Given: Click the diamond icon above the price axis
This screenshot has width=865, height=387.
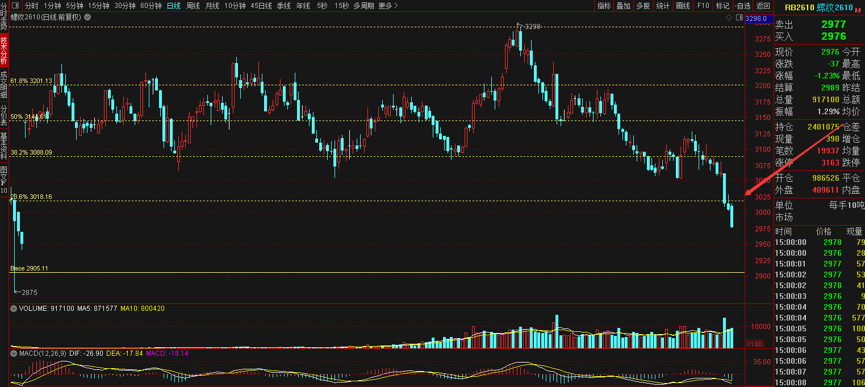Looking at the screenshot, I should point(729,18).
